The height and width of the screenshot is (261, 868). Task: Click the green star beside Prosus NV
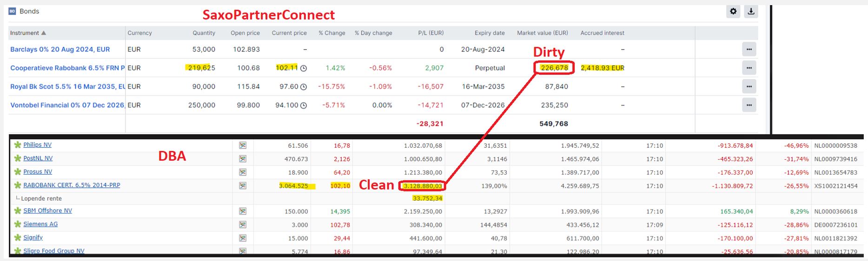click(x=18, y=172)
